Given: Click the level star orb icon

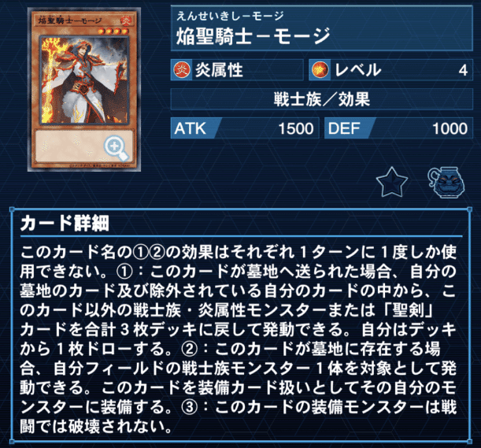Looking at the screenshot, I should click(320, 69).
